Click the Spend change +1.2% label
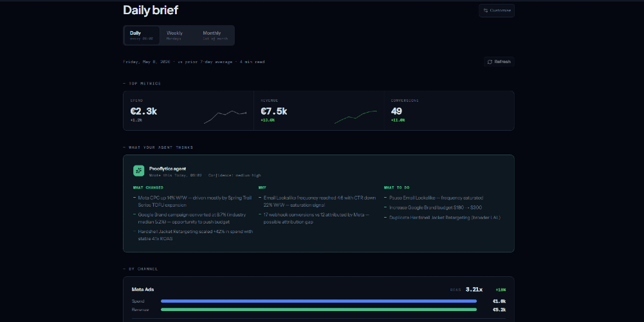The width and height of the screenshot is (644, 322). pyautogui.click(x=136, y=120)
